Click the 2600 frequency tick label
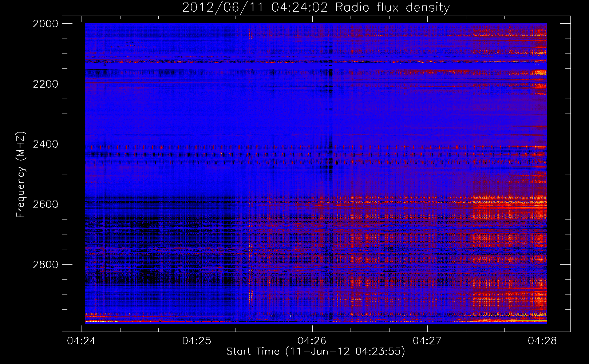Viewport: 589px width, 364px height. (46, 204)
